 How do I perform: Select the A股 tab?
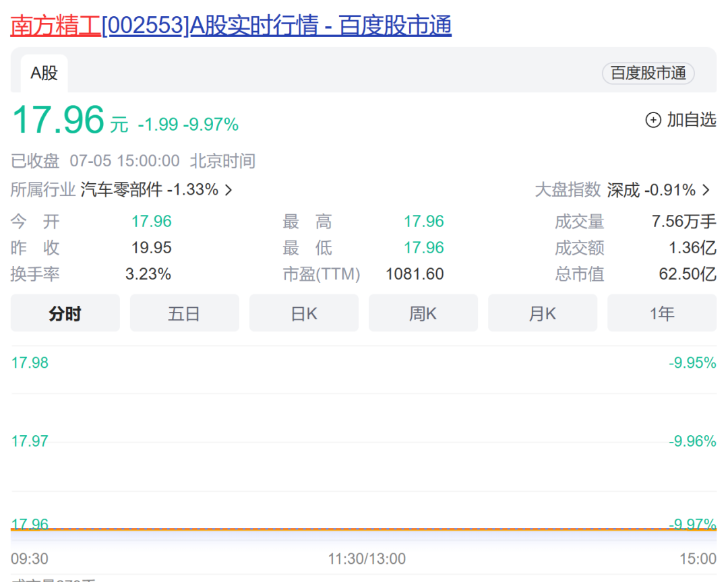click(44, 73)
